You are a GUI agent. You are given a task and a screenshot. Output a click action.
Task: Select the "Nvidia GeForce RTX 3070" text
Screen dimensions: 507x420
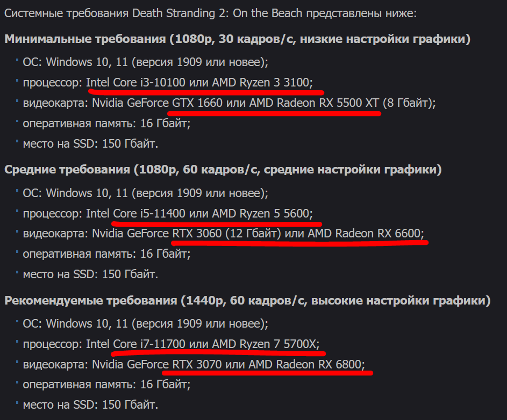157,365
